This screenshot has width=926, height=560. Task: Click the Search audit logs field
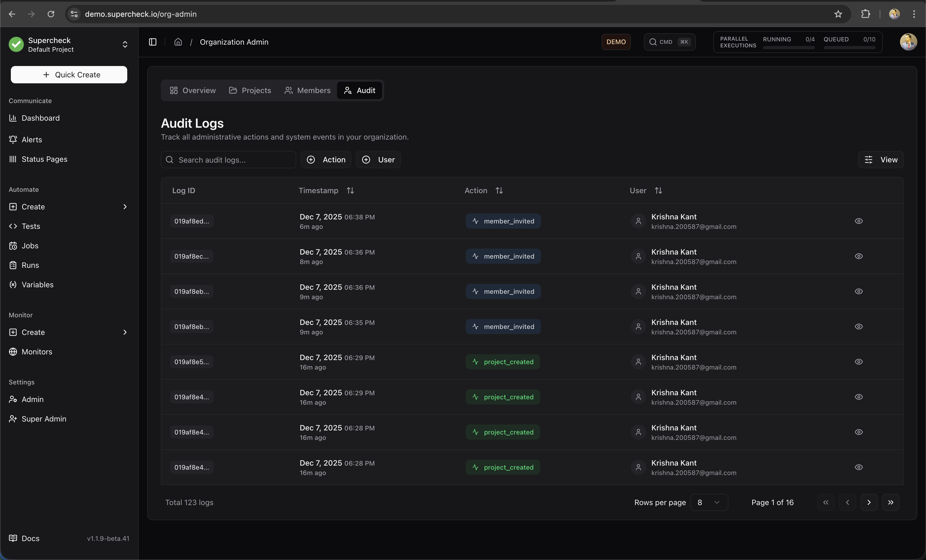tap(233, 160)
